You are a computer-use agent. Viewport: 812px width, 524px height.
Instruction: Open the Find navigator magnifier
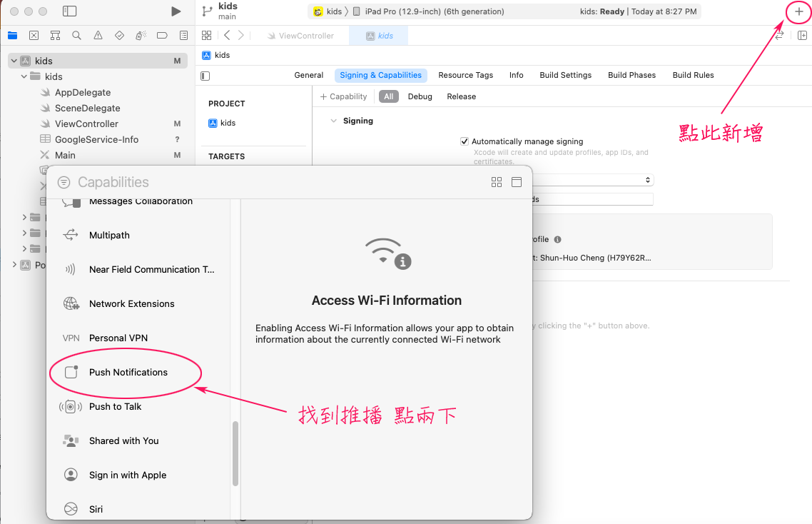(x=76, y=35)
